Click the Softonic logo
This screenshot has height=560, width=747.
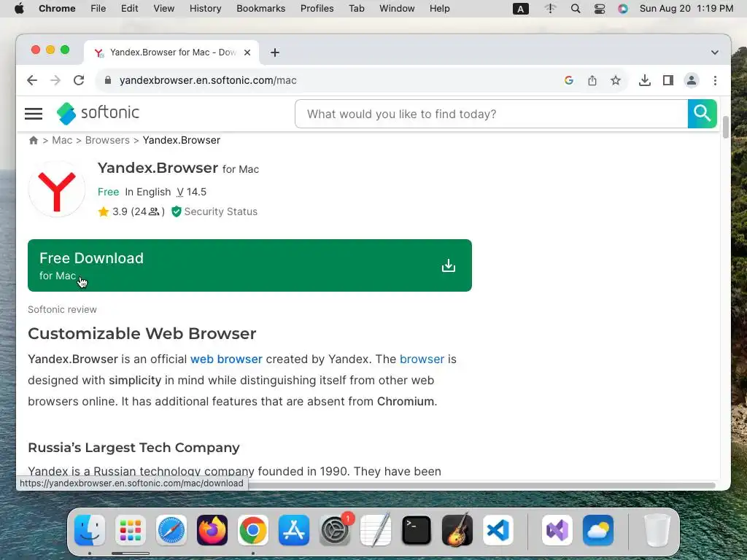98,113
